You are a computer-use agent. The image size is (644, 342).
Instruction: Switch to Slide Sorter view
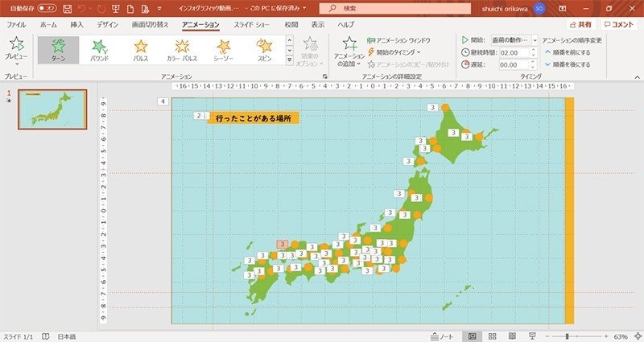pyautogui.click(x=492, y=336)
